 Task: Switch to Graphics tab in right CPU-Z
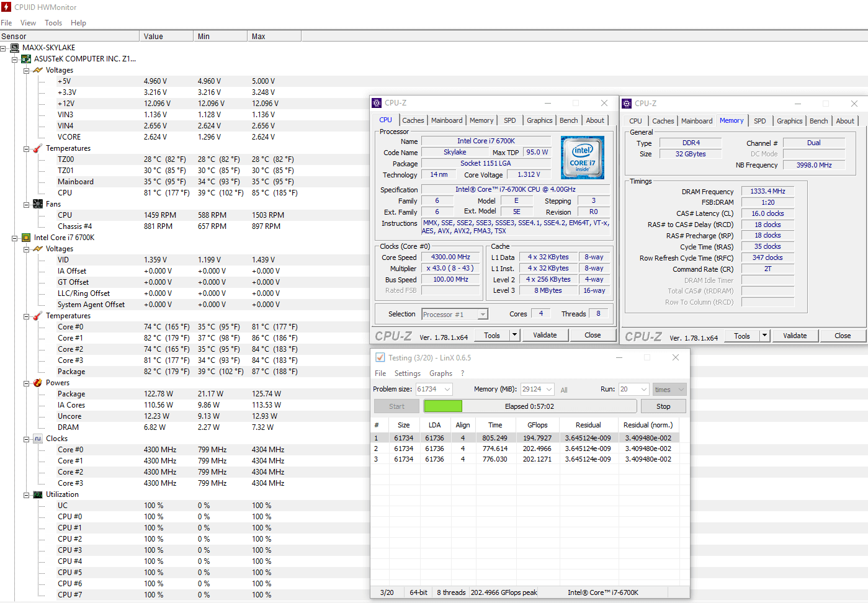click(x=790, y=121)
